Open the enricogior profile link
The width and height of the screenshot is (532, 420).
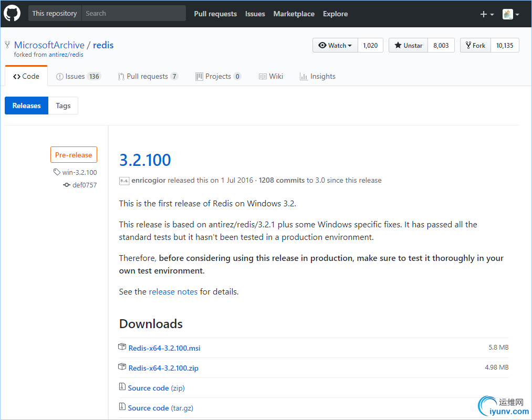149,180
